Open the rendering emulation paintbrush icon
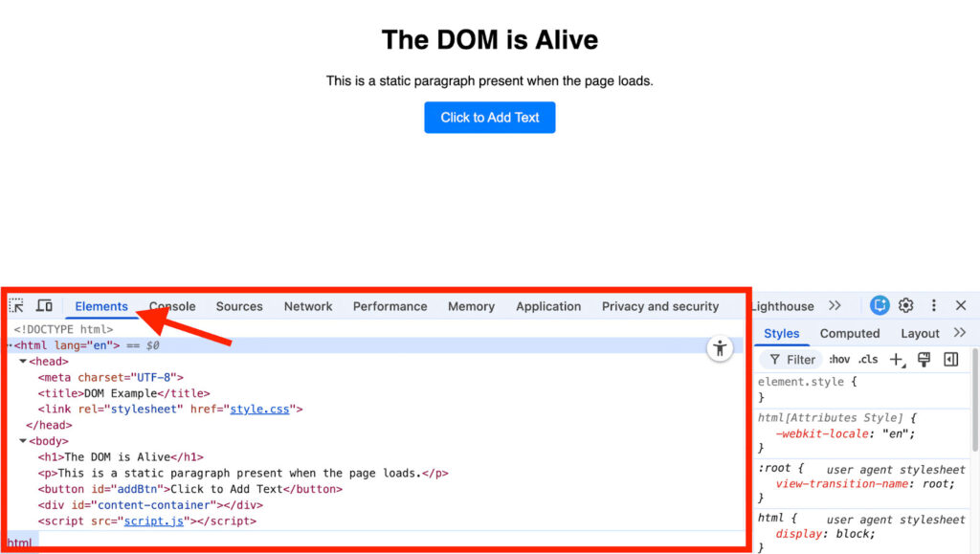This screenshot has width=980, height=554. [x=924, y=360]
